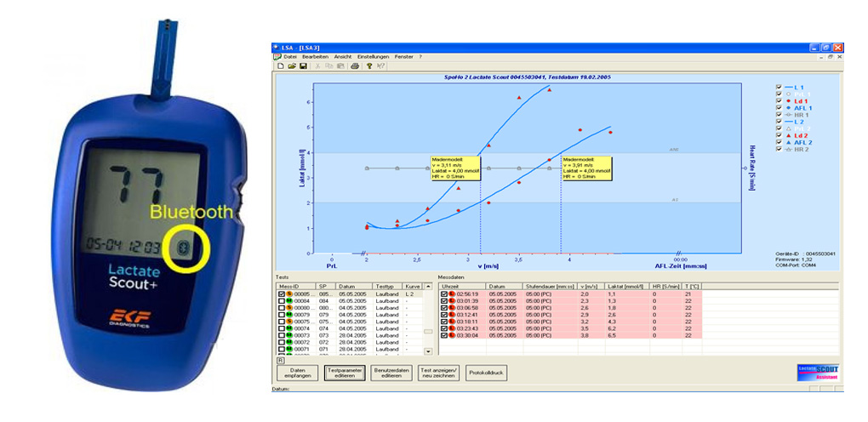Hide the HR 1 series checkbox

click(779, 115)
